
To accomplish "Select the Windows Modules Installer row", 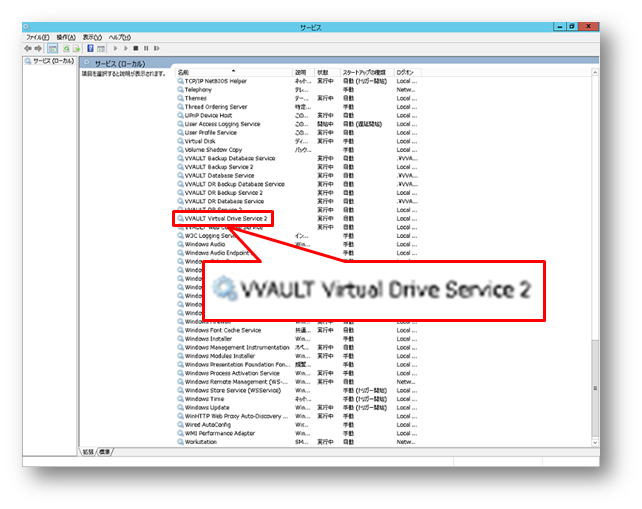I will (297, 356).
